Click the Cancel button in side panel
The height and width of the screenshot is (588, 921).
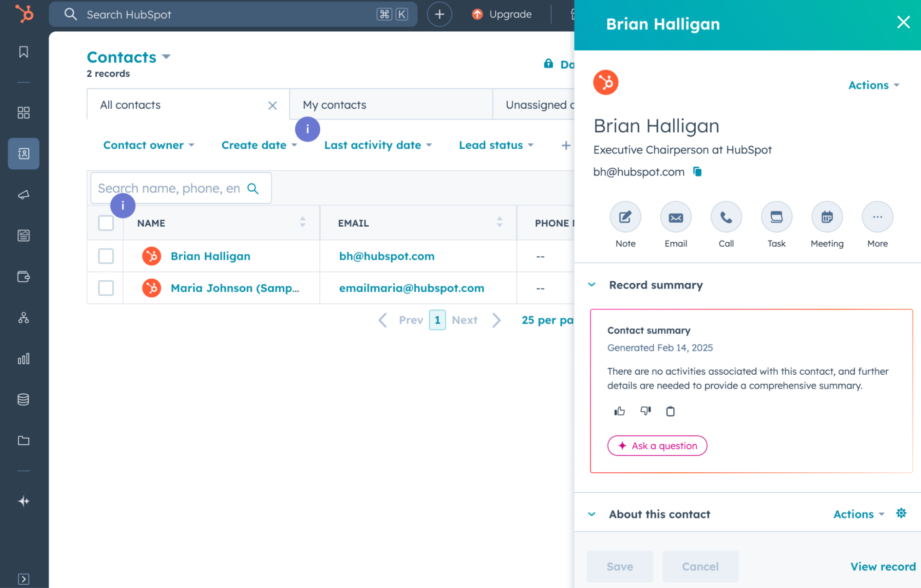(700, 566)
